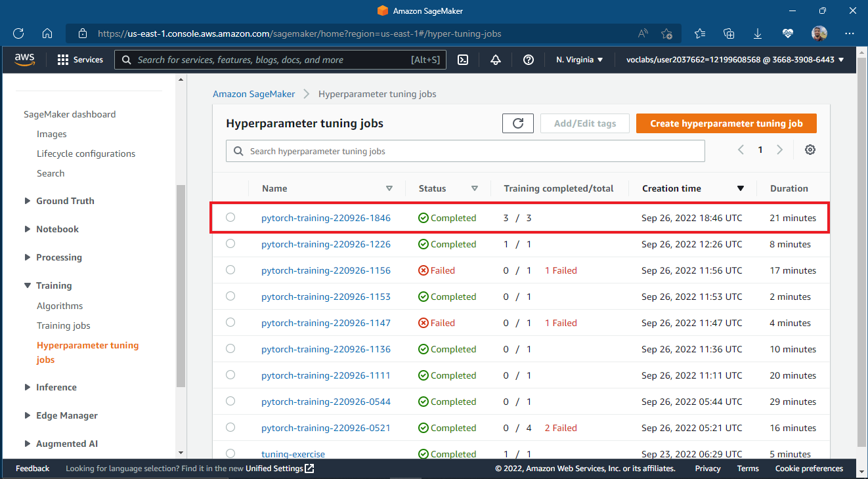The height and width of the screenshot is (479, 868).
Task: Launch AWS CloudShell icon
Action: coord(463,60)
